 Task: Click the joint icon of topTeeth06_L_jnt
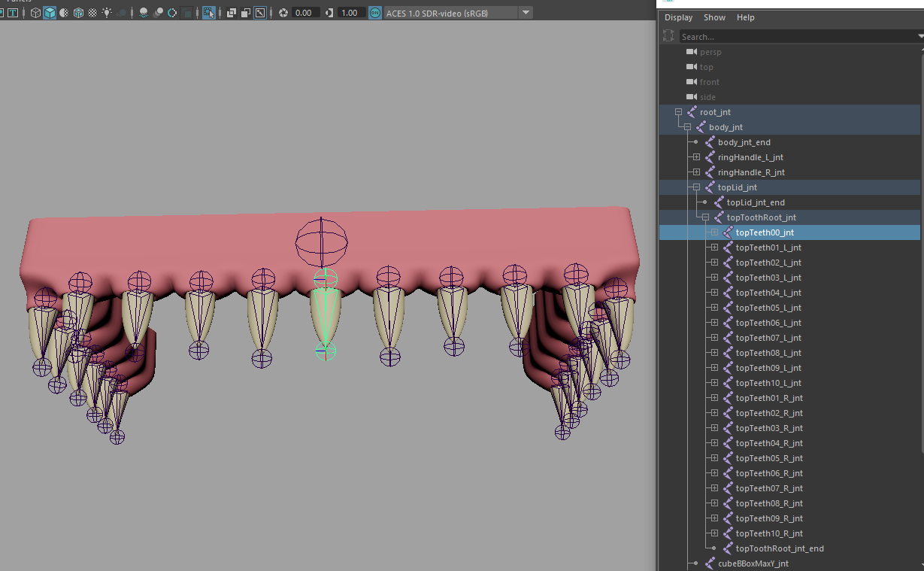728,323
